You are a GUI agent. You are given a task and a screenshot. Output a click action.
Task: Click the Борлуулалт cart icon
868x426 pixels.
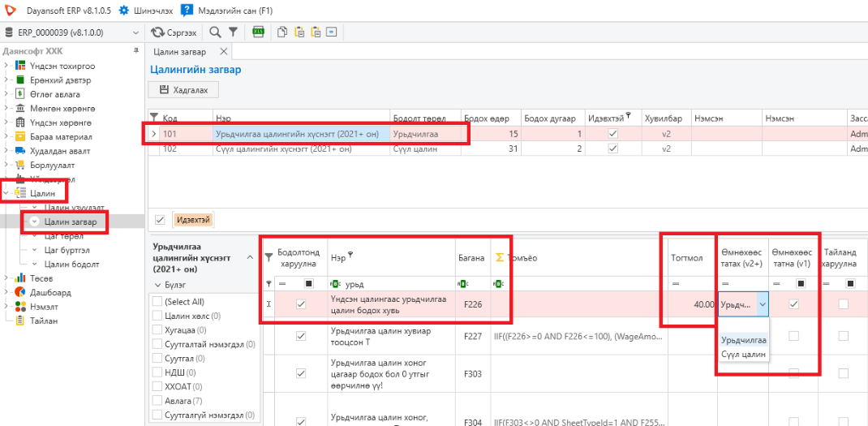click(x=20, y=165)
